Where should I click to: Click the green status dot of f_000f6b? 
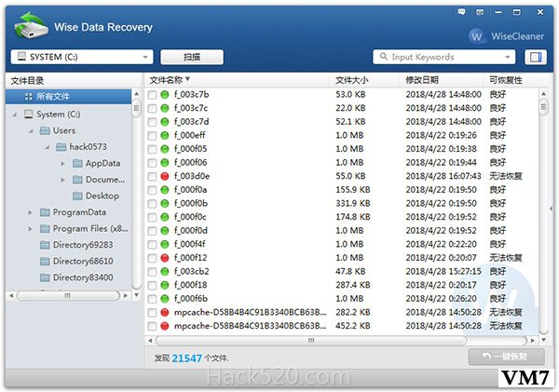pyautogui.click(x=164, y=299)
